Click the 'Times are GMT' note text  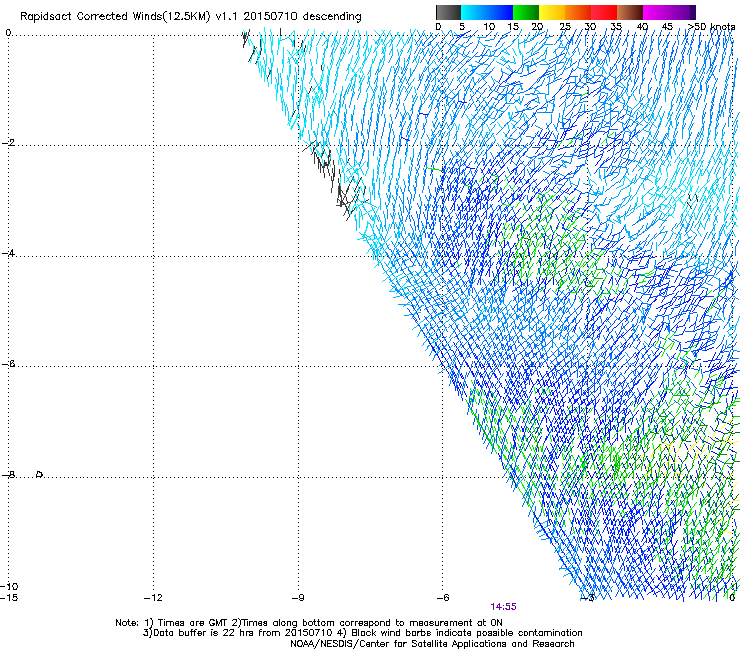[x=193, y=623]
